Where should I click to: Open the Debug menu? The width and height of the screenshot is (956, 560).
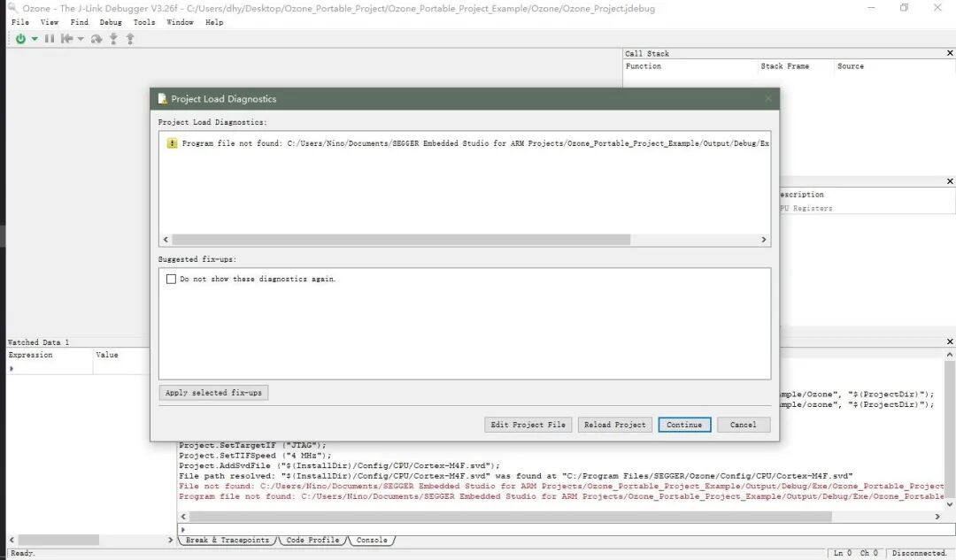click(111, 22)
